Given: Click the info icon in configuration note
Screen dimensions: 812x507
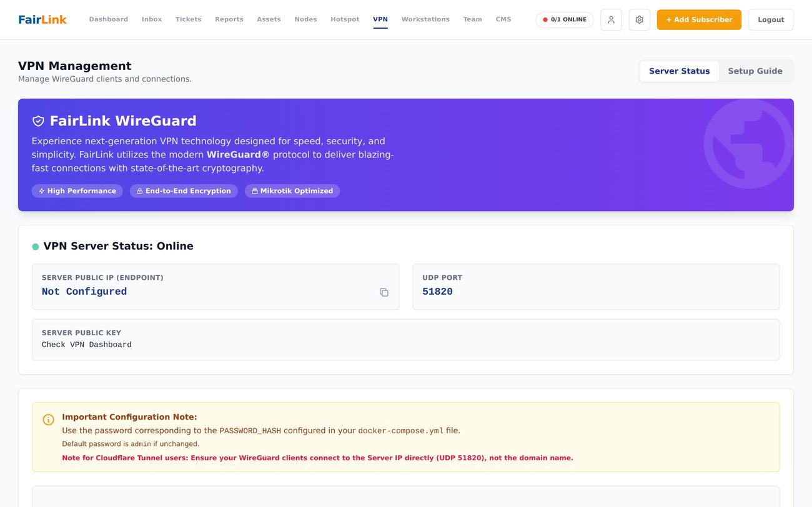Looking at the screenshot, I should (48, 420).
